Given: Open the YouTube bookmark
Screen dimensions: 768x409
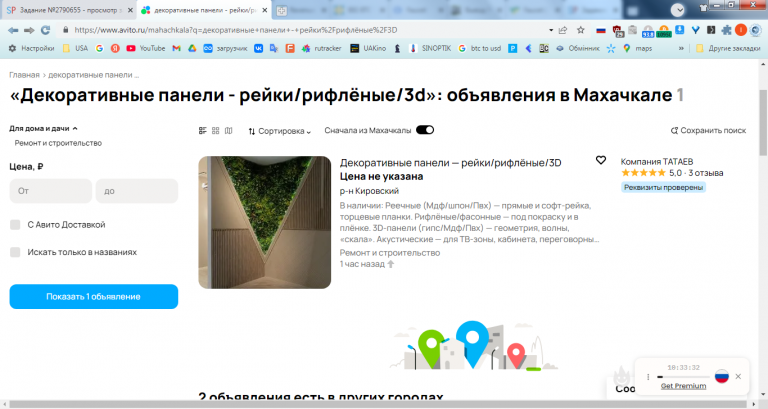Looking at the screenshot, I should click(x=145, y=48).
